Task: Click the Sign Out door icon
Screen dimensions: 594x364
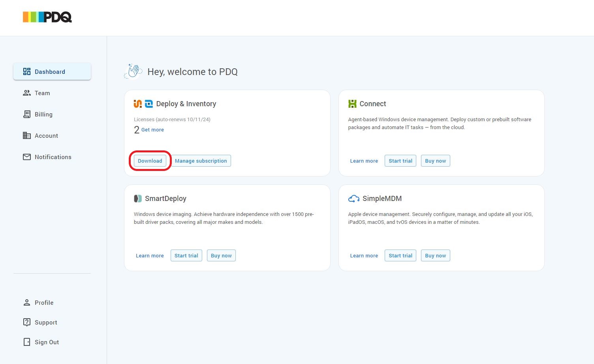Action: pos(27,342)
